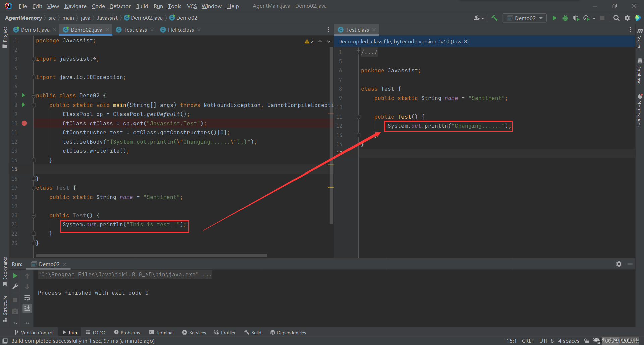The height and width of the screenshot is (345, 644).
Task: Open the Version Control tool window
Action: (x=34, y=333)
